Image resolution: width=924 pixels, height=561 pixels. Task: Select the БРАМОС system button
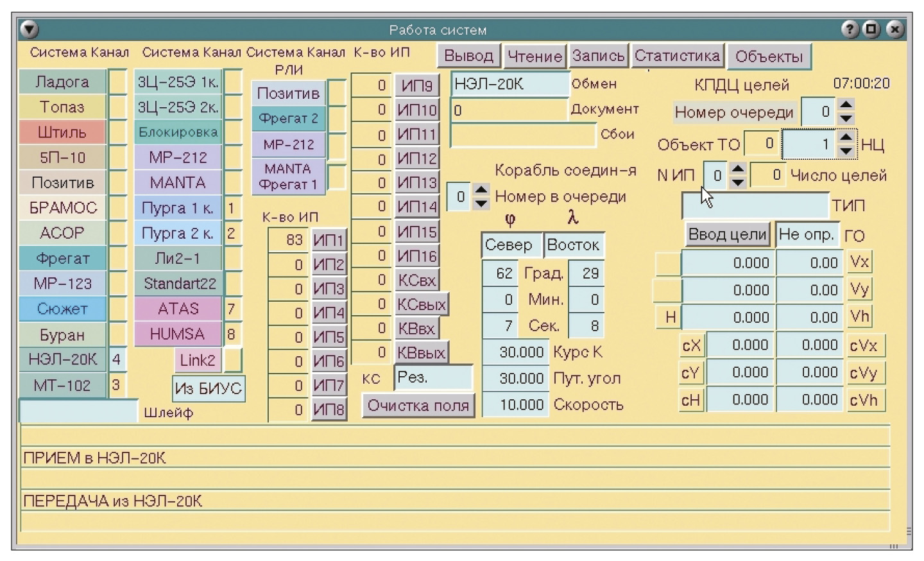click(62, 208)
